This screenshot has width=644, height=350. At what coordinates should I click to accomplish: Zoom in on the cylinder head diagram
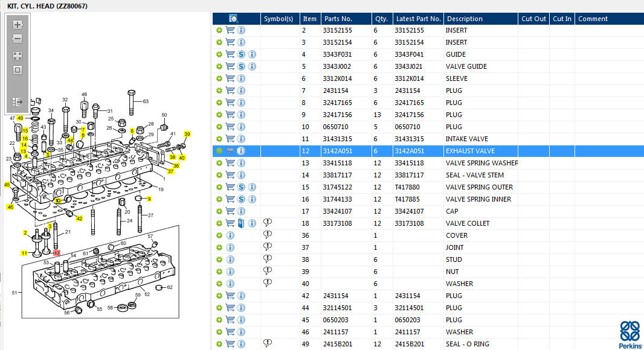pos(18,25)
